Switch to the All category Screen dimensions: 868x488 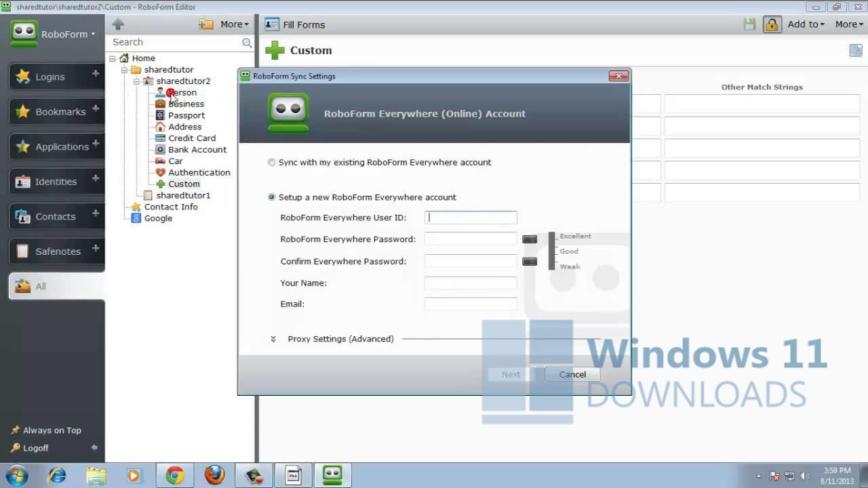pyautogui.click(x=42, y=286)
